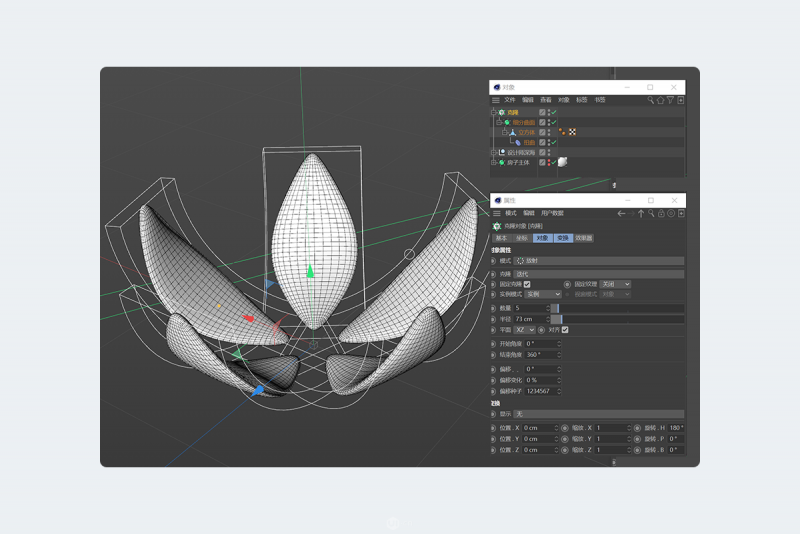
Task: Click the checkerboard texture tag on 立方体
Action: click(x=573, y=132)
